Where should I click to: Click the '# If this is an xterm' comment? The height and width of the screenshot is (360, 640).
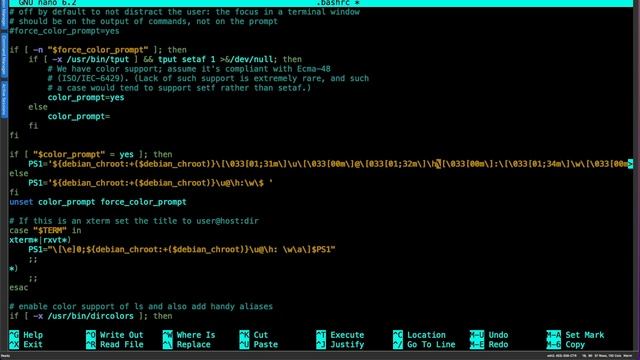[134, 221]
